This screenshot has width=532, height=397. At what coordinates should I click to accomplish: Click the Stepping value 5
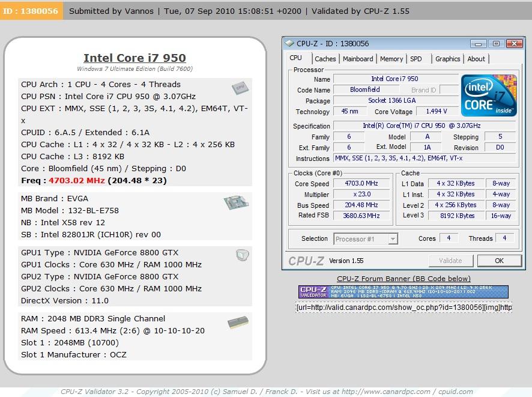[500, 136]
